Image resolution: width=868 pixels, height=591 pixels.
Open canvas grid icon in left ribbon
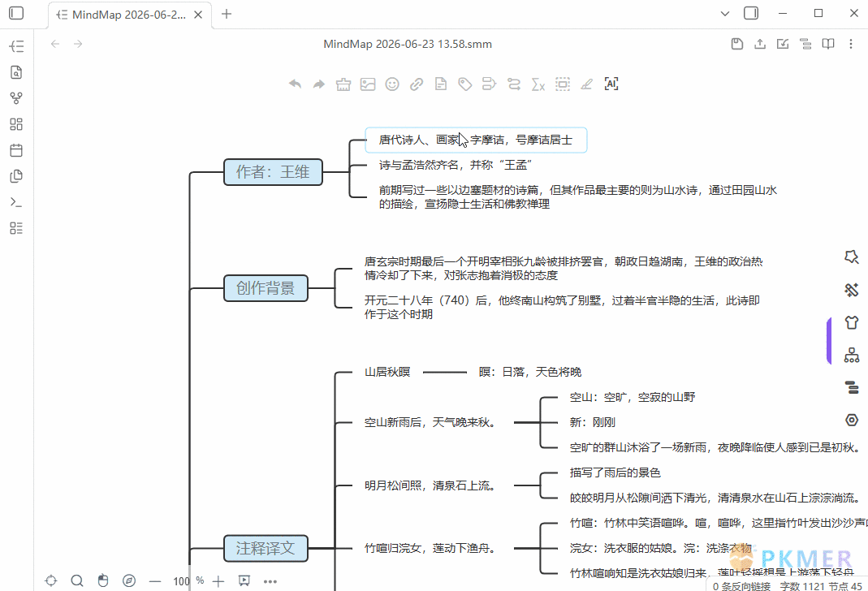click(16, 124)
